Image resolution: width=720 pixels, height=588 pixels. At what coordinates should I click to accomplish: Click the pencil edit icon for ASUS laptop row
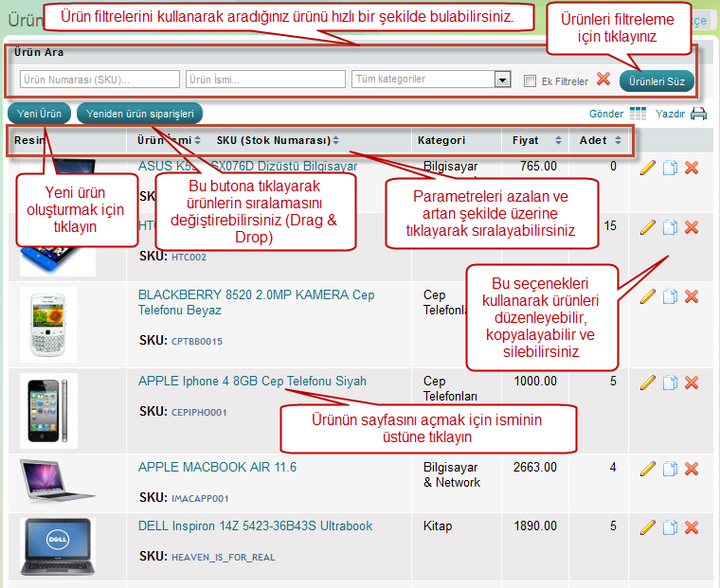coord(648,168)
